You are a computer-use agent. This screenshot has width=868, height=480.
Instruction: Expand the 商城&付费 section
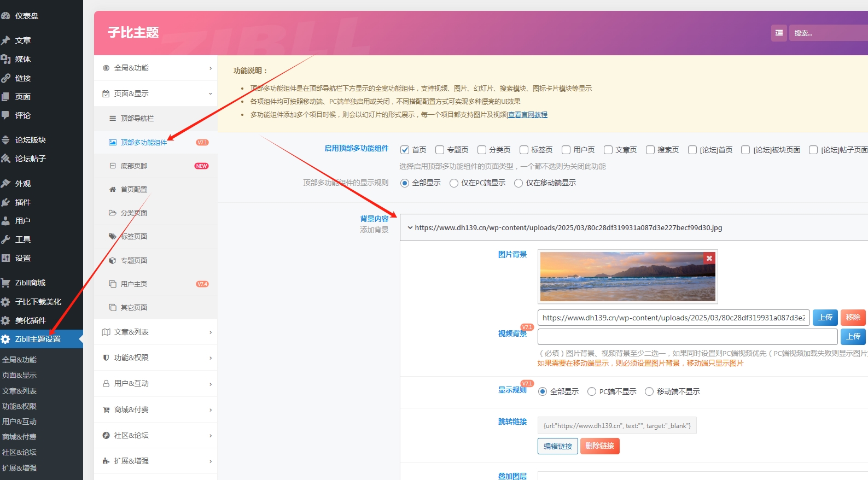click(156, 409)
